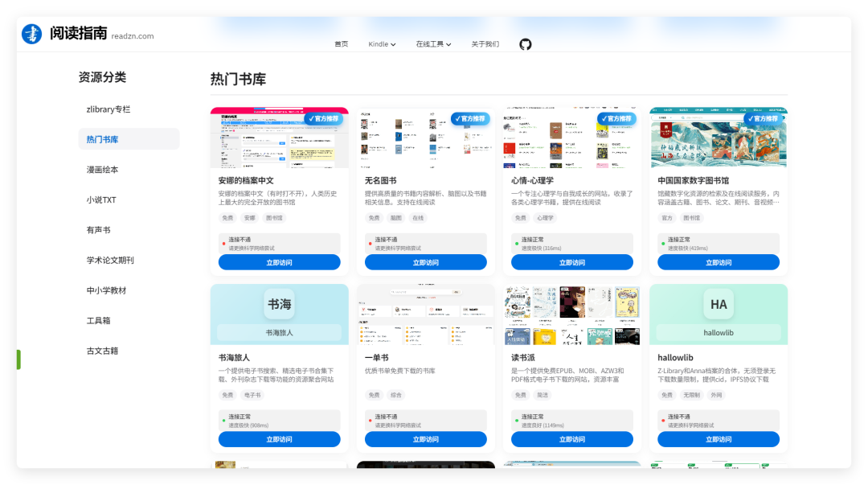The height and width of the screenshot is (485, 868).
Task: Click the 电子书 tag on 书海旅人
Action: pyautogui.click(x=252, y=395)
